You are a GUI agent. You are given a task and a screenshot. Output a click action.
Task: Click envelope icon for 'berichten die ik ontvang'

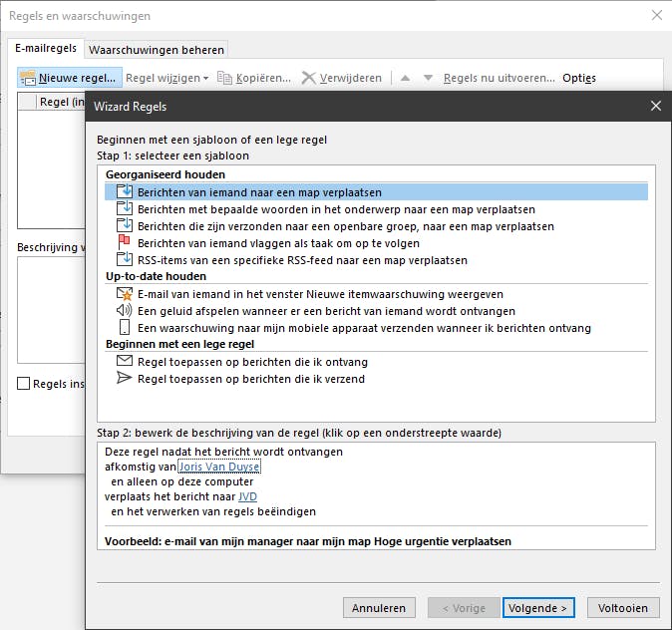point(125,361)
